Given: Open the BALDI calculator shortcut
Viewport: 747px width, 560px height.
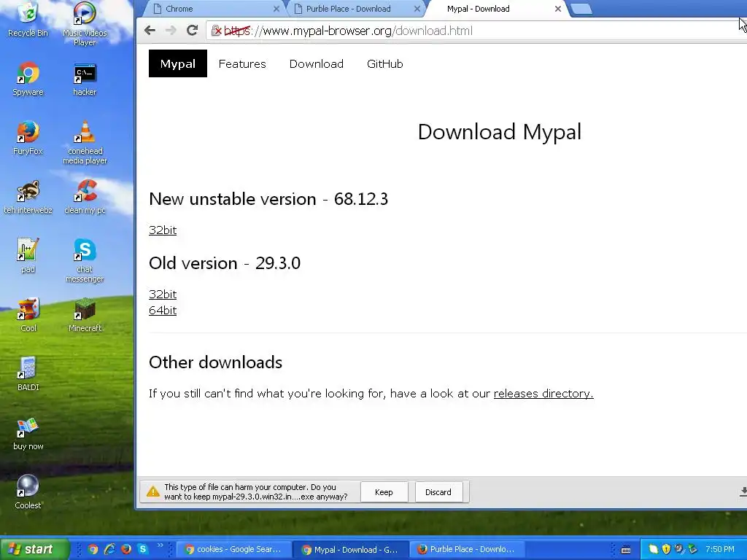Looking at the screenshot, I should click(x=28, y=374).
